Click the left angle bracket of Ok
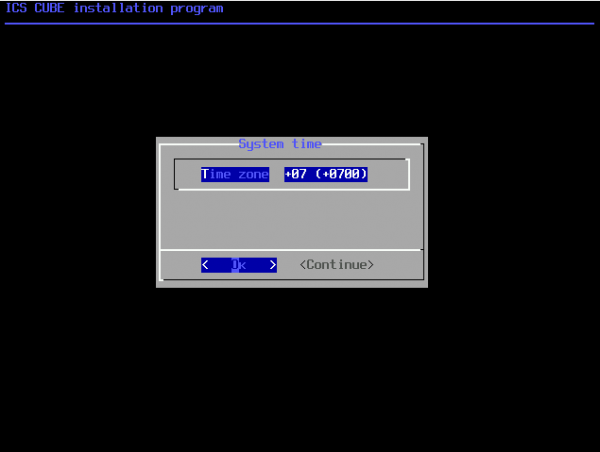The height and width of the screenshot is (452, 600). tap(205, 265)
